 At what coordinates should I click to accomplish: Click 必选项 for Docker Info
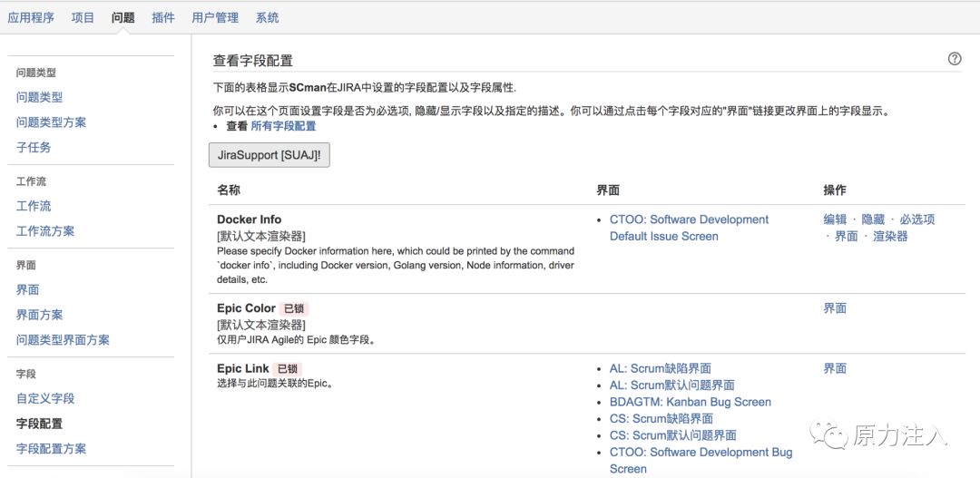point(916,219)
